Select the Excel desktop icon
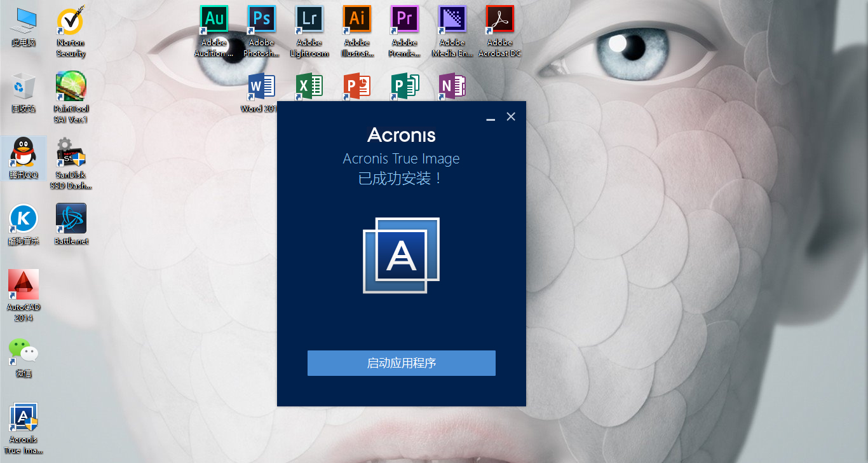The width and height of the screenshot is (868, 463). pos(309,86)
